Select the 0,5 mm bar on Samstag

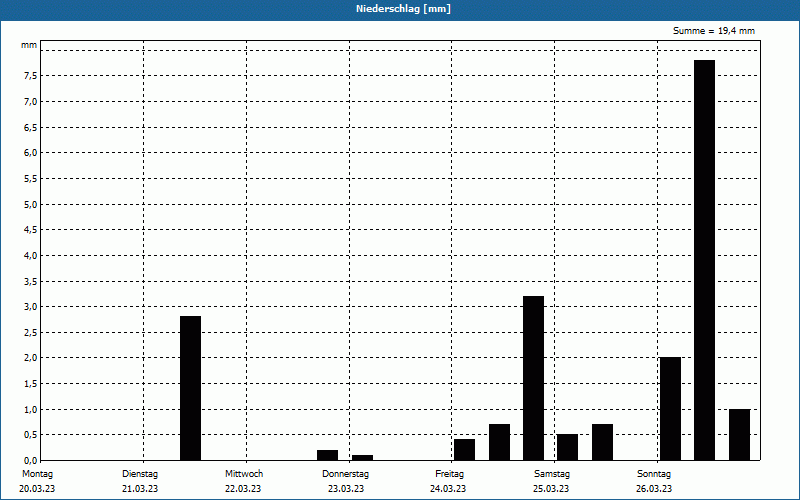567,447
